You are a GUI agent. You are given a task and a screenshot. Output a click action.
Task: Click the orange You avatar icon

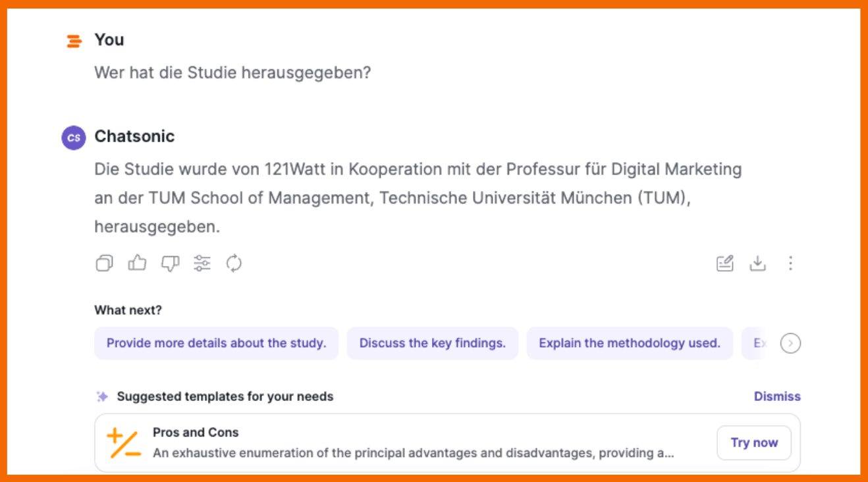(74, 41)
